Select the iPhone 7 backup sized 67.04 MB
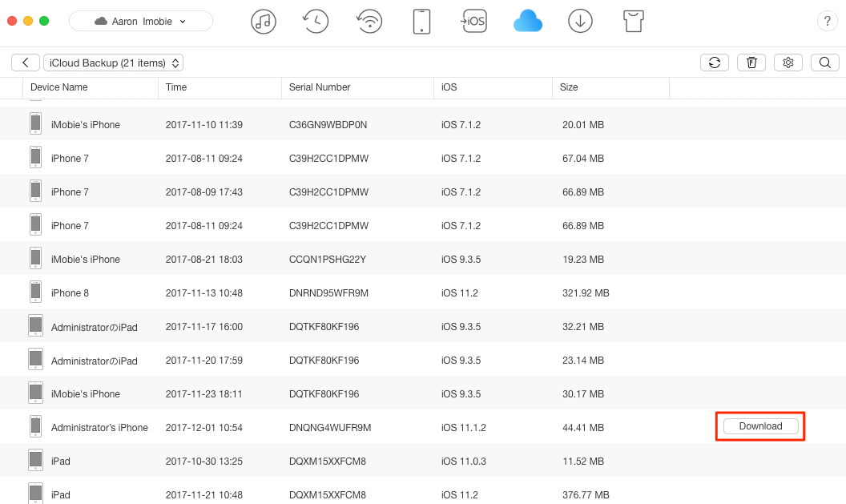This screenshot has height=504, width=846. pos(423,158)
